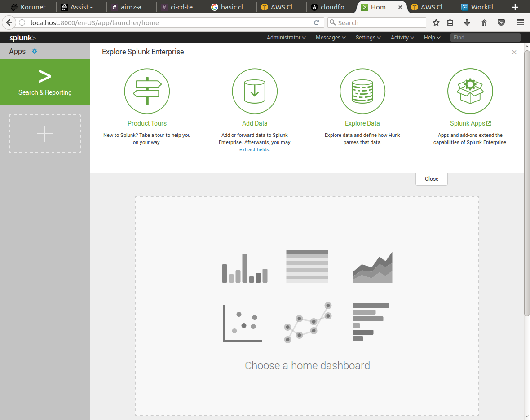Expand the Administrator menu
The height and width of the screenshot is (420, 530).
tap(286, 38)
